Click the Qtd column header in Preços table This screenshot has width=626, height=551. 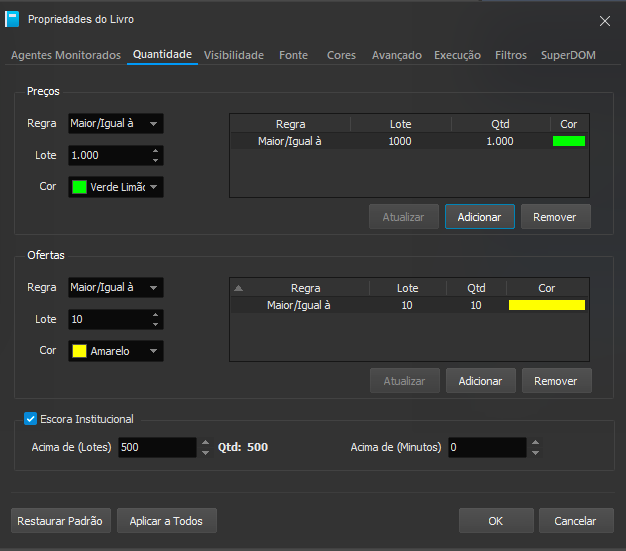(501, 124)
